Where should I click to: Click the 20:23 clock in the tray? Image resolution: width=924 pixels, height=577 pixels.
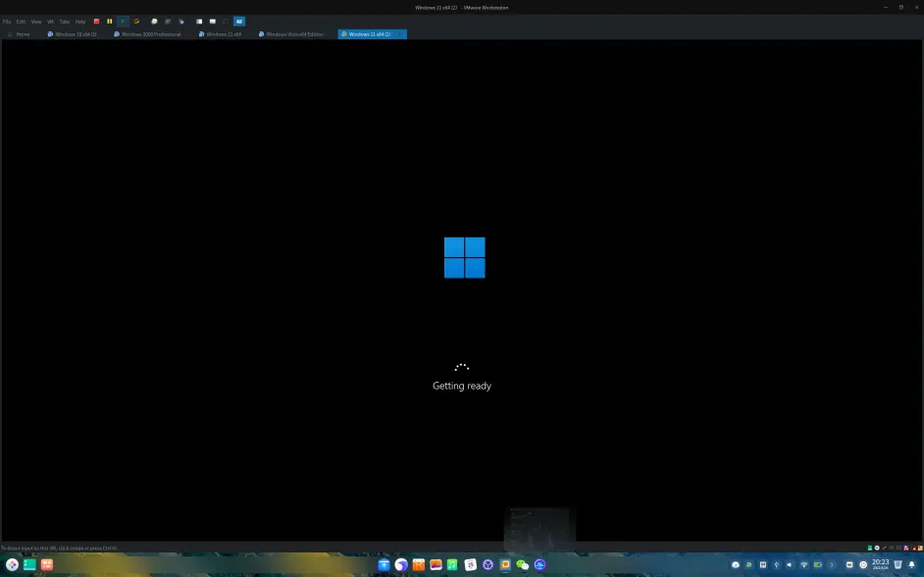coord(881,564)
